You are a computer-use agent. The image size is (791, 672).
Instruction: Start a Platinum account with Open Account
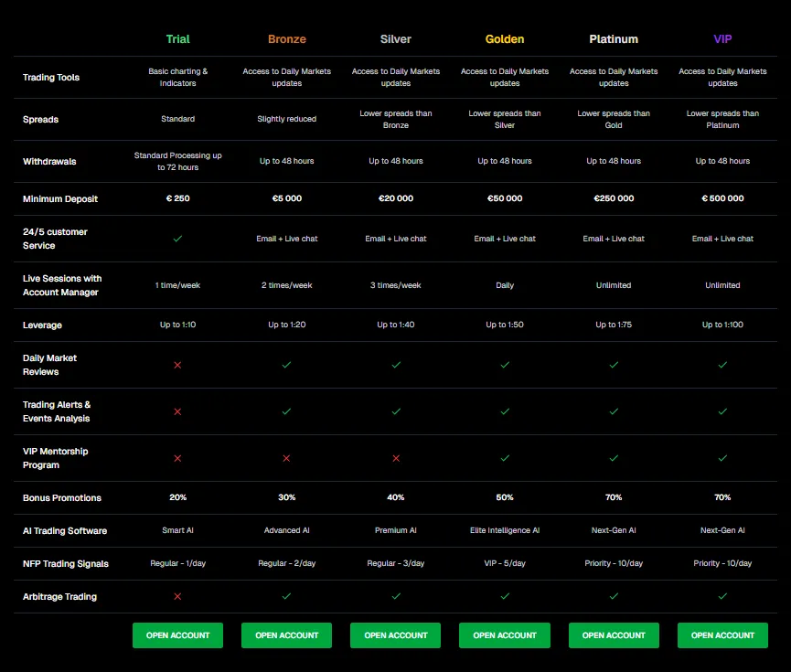coord(614,635)
